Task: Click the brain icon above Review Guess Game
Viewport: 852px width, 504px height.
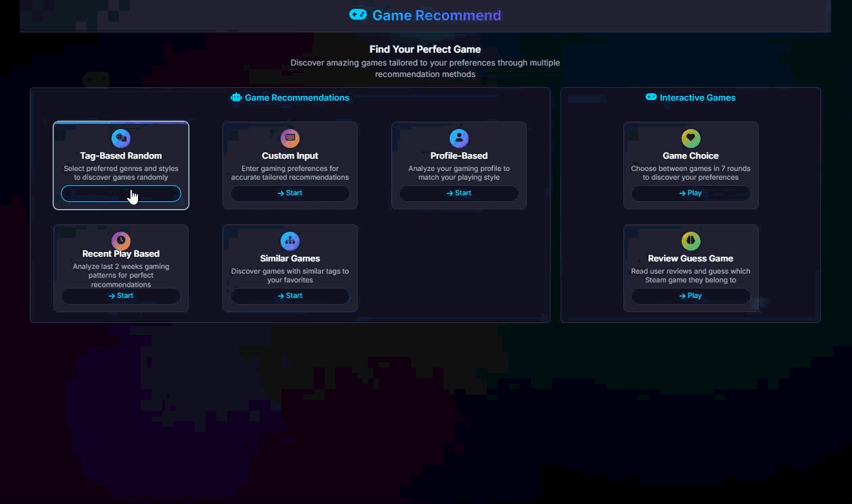Action: 690,241
